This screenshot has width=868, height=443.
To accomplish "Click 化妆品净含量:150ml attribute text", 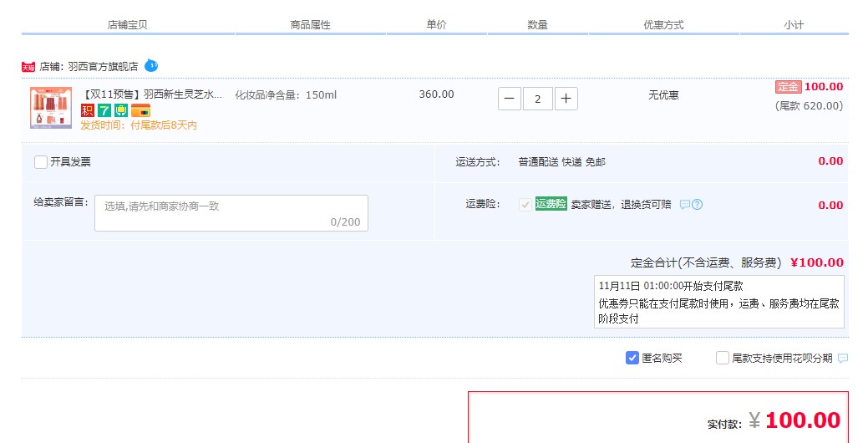I will [x=286, y=95].
